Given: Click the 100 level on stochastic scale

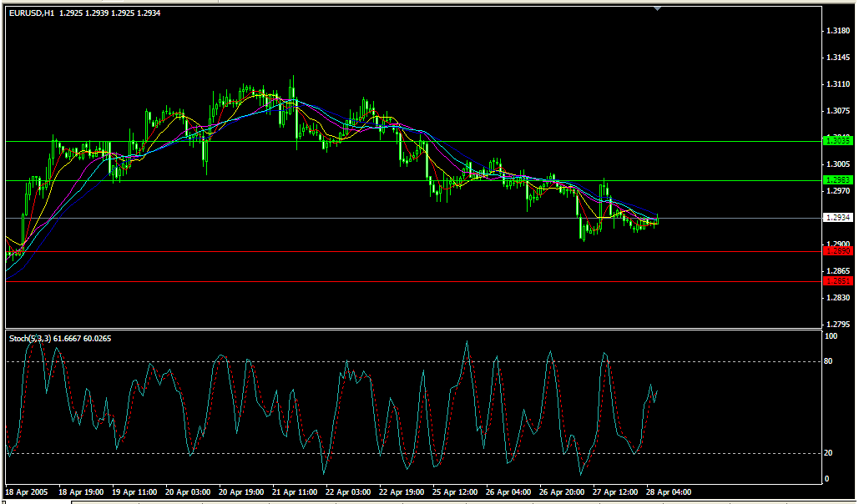Looking at the screenshot, I should [831, 336].
